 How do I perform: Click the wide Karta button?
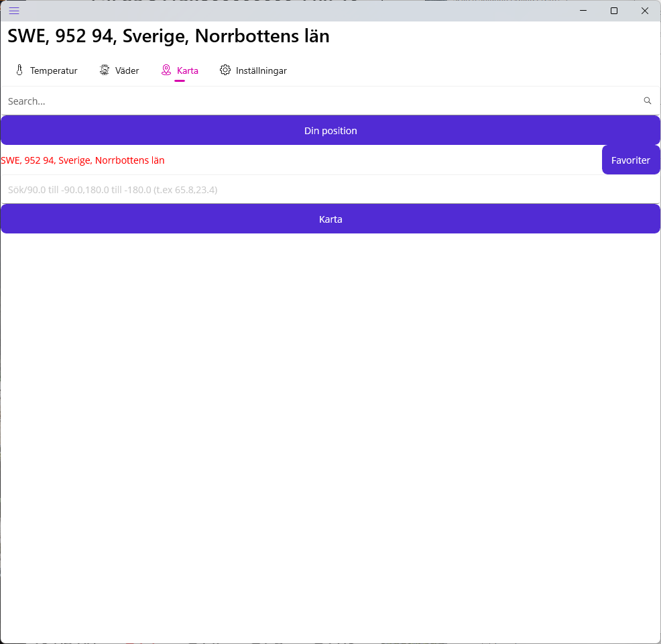(x=330, y=219)
